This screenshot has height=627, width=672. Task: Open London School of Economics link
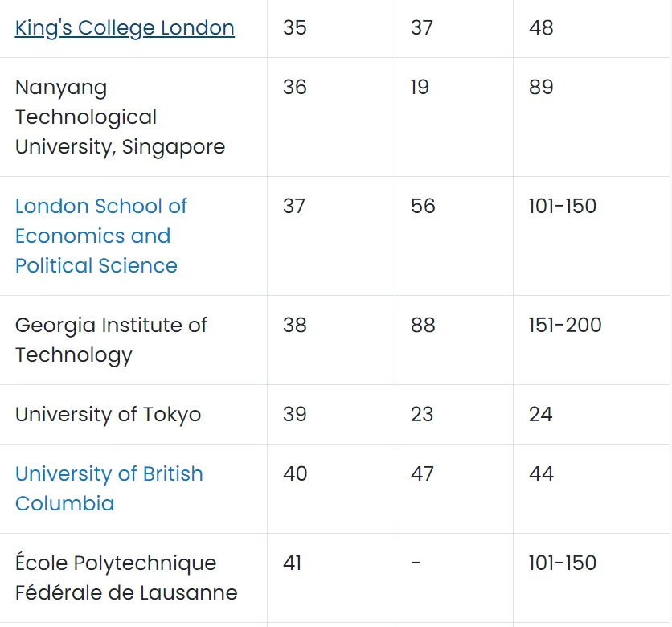[x=101, y=236]
